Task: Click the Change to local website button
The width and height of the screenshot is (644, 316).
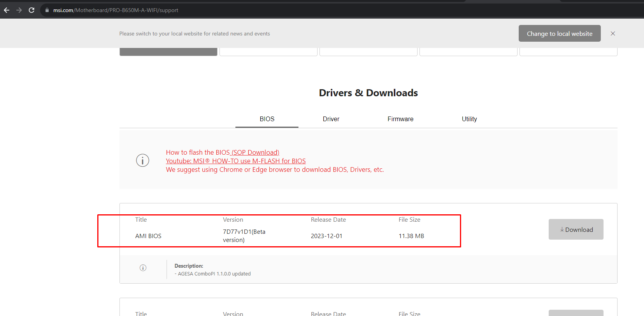Action: click(560, 34)
